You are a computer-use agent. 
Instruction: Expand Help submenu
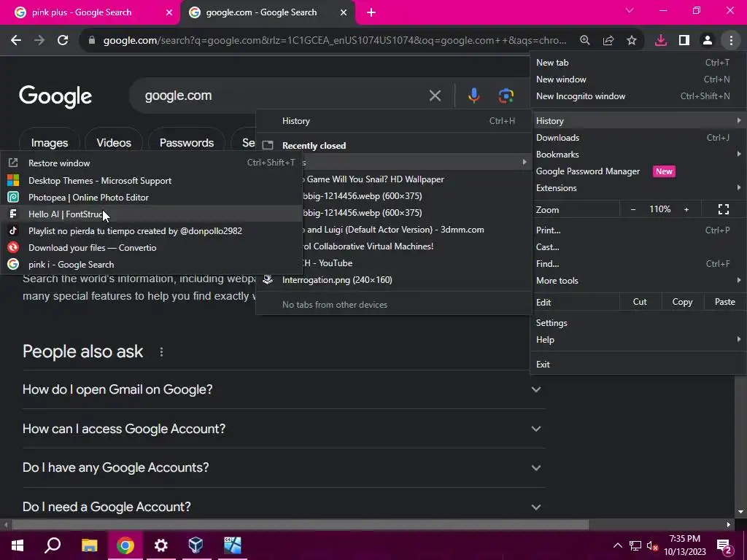(x=638, y=340)
